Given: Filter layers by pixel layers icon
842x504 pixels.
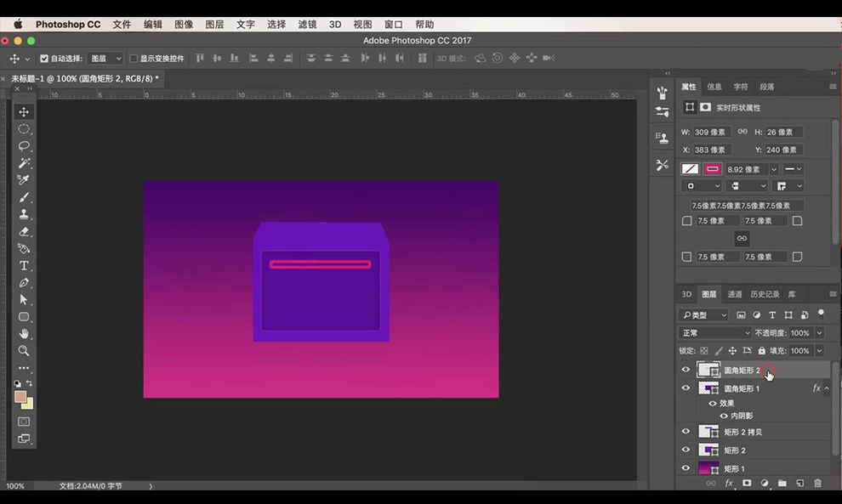Looking at the screenshot, I should click(741, 315).
